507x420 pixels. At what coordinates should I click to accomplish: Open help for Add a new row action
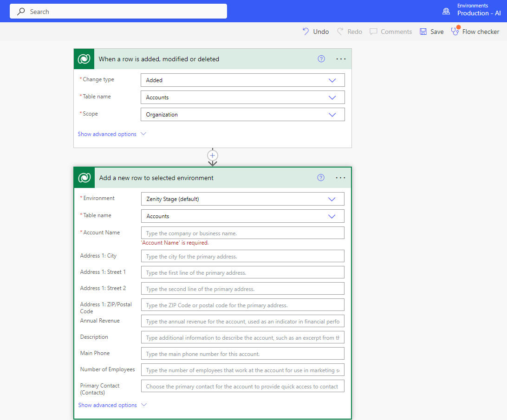pos(321,178)
